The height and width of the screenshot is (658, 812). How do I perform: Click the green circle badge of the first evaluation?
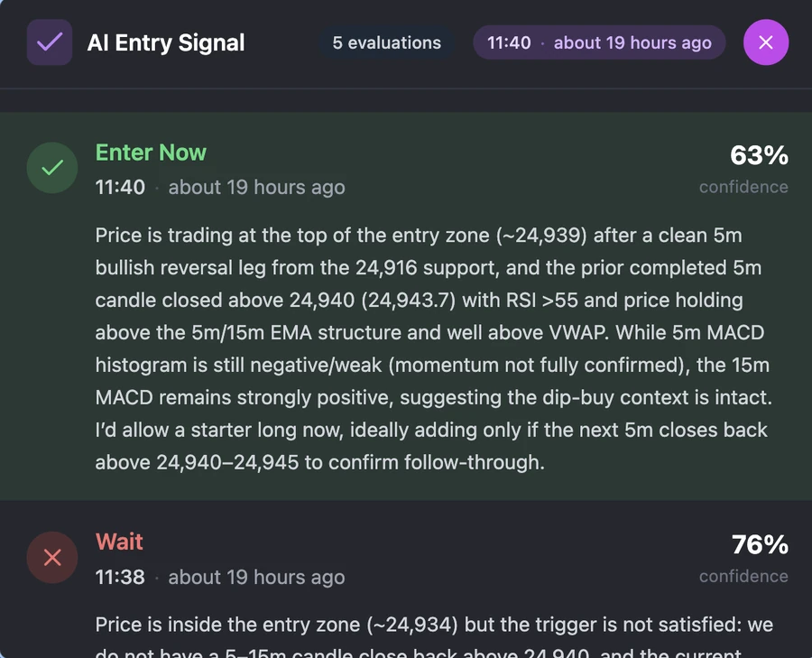[x=51, y=168]
